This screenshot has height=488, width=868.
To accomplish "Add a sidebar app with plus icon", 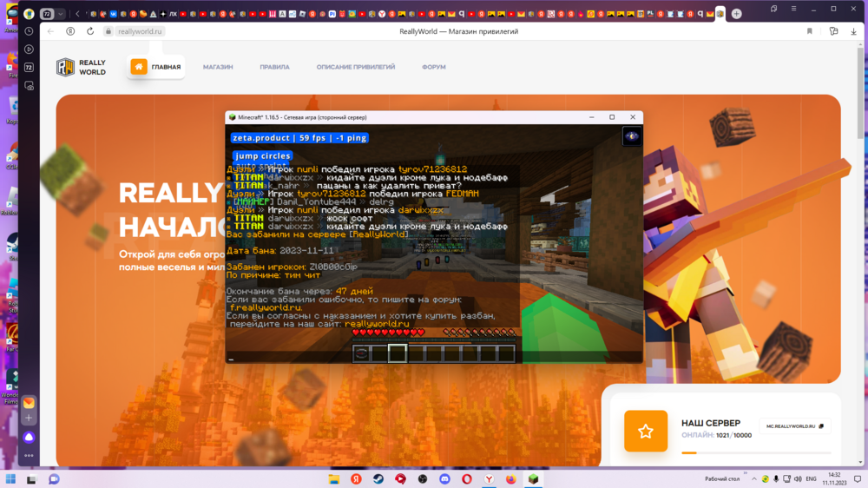I will (x=29, y=419).
